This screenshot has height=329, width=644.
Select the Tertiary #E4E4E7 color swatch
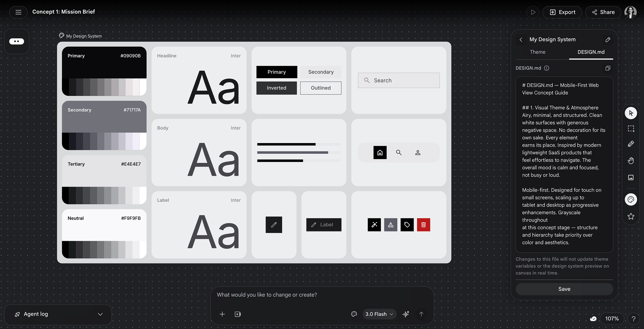pyautogui.click(x=104, y=180)
